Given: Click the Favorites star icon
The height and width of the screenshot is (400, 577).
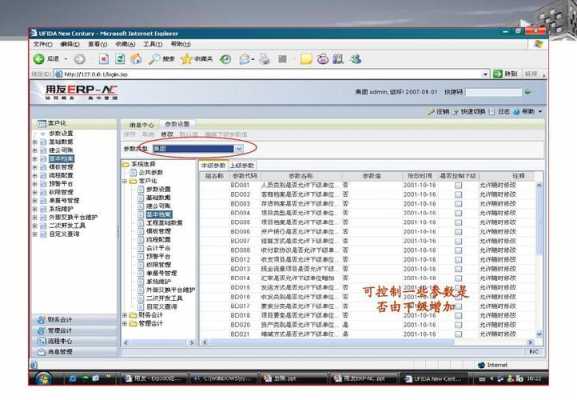Looking at the screenshot, I should [186, 59].
